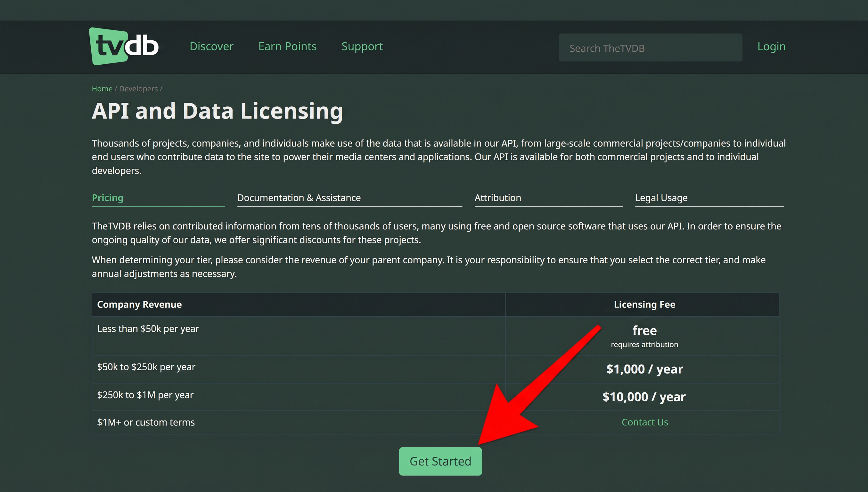Click the '$10,000 / year' fee

click(644, 397)
